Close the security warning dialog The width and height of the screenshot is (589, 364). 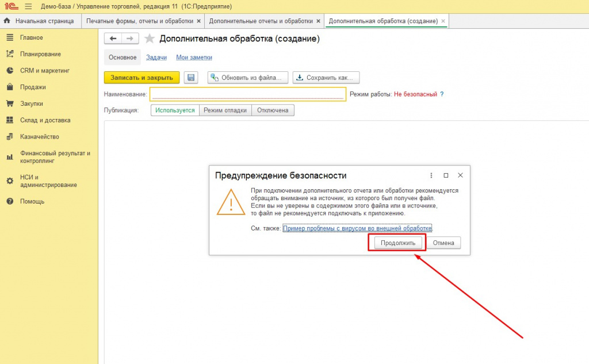[460, 175]
